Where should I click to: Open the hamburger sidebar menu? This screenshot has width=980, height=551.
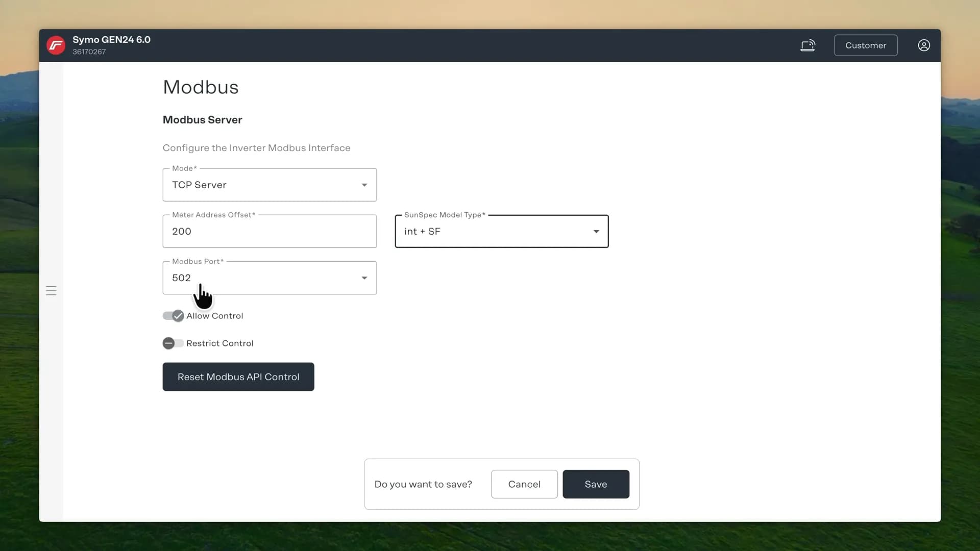(51, 291)
